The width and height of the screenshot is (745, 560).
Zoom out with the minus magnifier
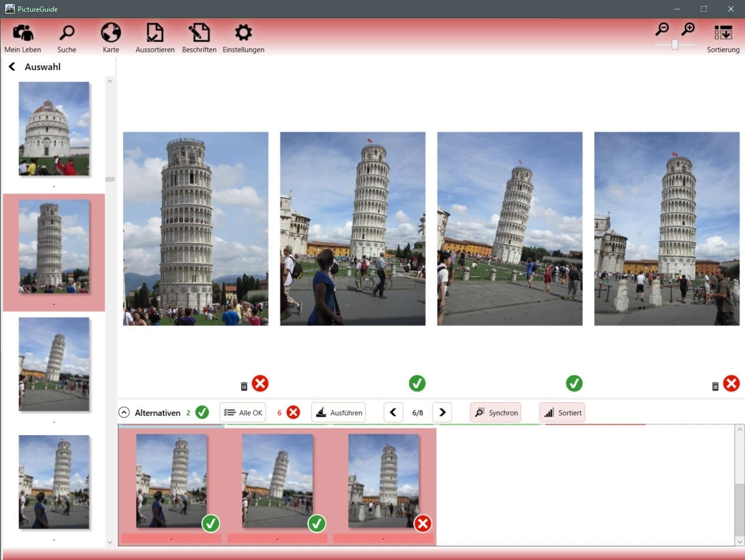point(663,29)
